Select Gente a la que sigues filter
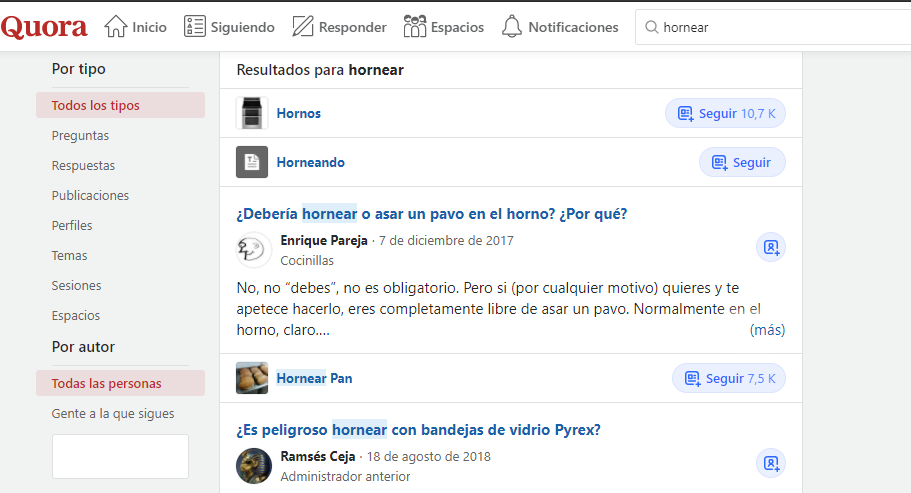The width and height of the screenshot is (911, 493). coord(113,413)
